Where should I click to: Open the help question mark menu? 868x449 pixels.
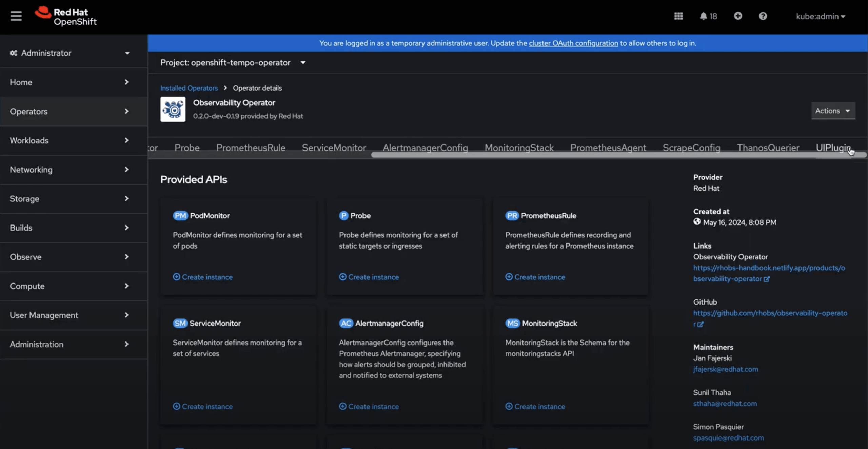763,16
